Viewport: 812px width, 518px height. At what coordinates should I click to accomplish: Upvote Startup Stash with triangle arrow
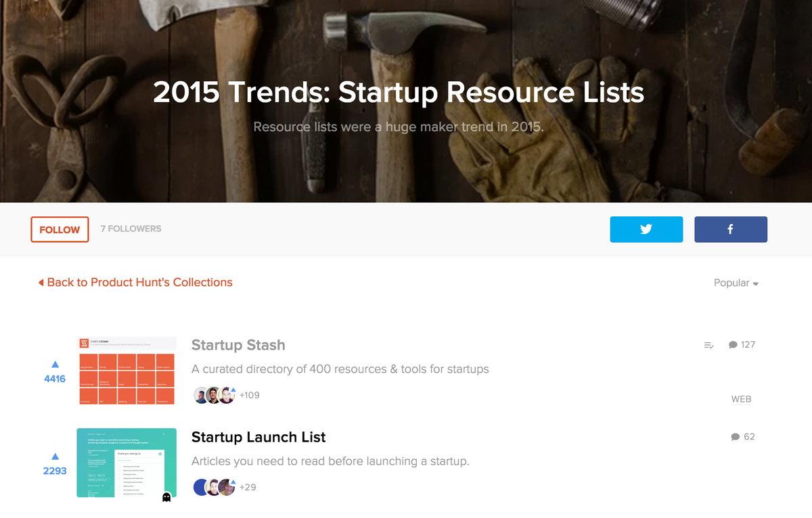(55, 364)
